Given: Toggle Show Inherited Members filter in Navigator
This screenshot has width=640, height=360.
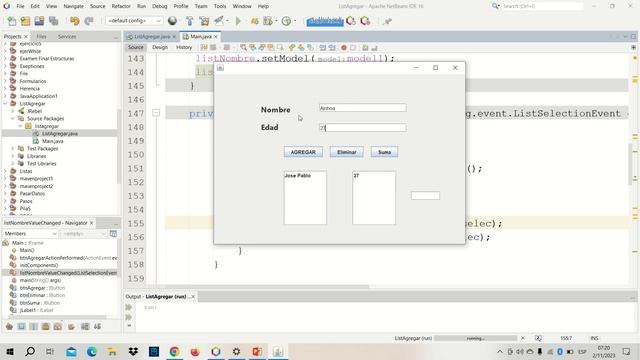Looking at the screenshot, I should tap(9, 327).
